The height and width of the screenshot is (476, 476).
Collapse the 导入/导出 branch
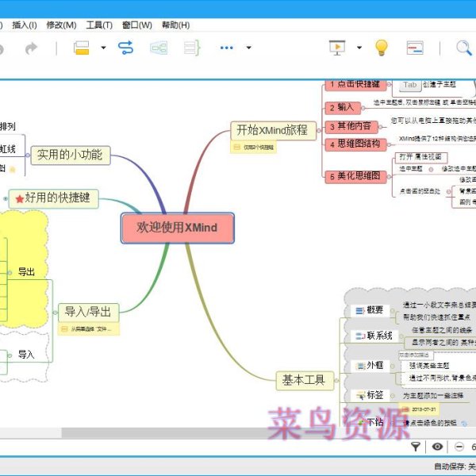point(55,313)
